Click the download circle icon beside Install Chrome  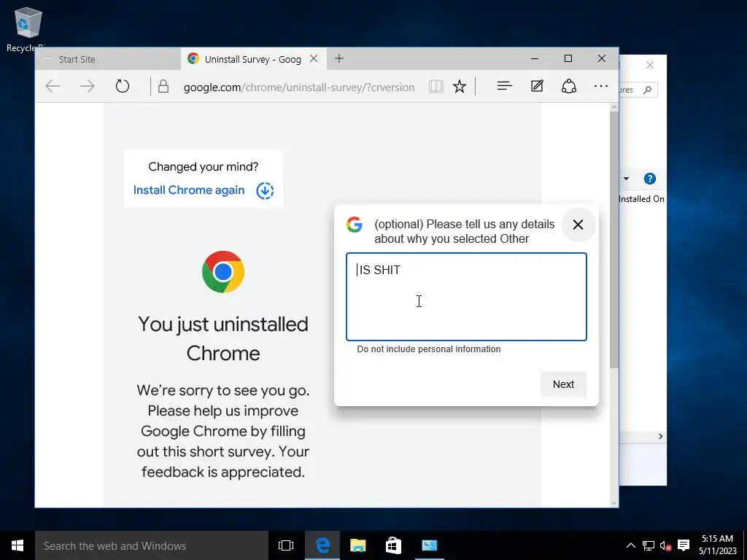pyautogui.click(x=265, y=190)
